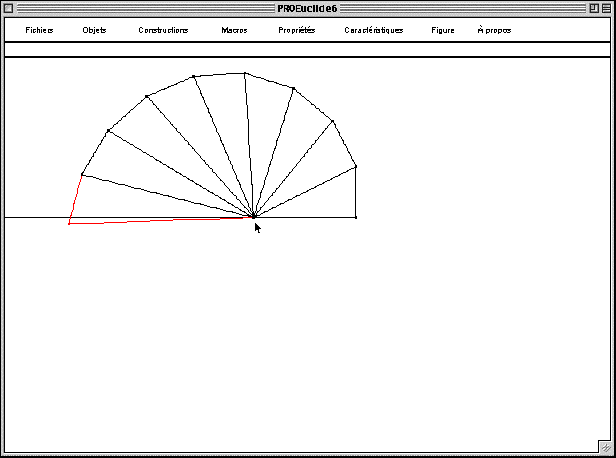Viewport: 616px width, 458px height.
Task: Select the short red segment on the left
Action: click(75, 200)
